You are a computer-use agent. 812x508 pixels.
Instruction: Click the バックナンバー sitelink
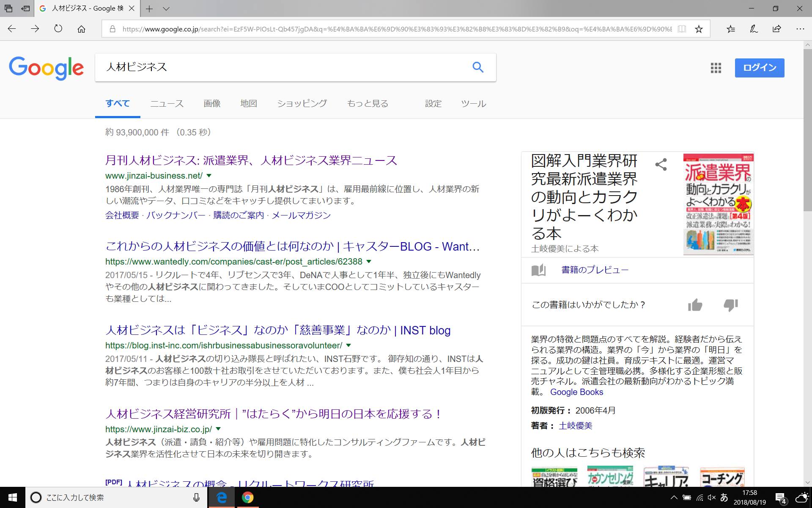pyautogui.click(x=176, y=215)
